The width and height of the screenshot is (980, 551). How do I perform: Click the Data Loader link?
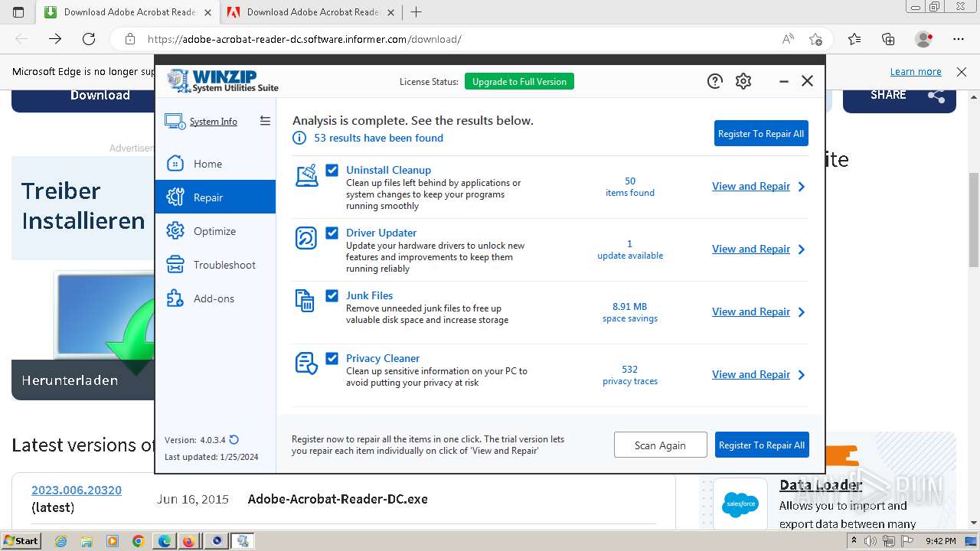click(821, 485)
